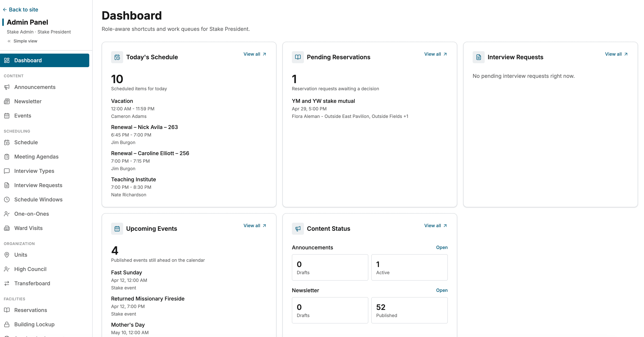The image size is (644, 337).
Task: Click the Newsletter 52 Published tile
Action: pos(410,310)
